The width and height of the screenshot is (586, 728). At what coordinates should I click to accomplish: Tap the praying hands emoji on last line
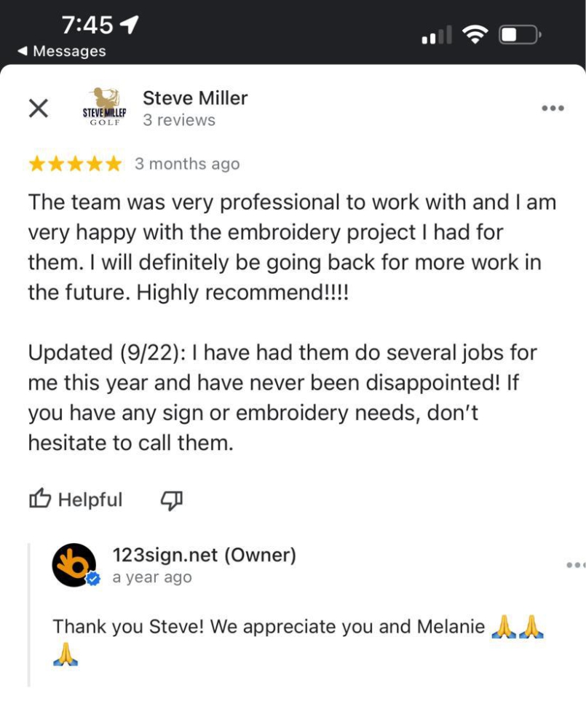66,654
